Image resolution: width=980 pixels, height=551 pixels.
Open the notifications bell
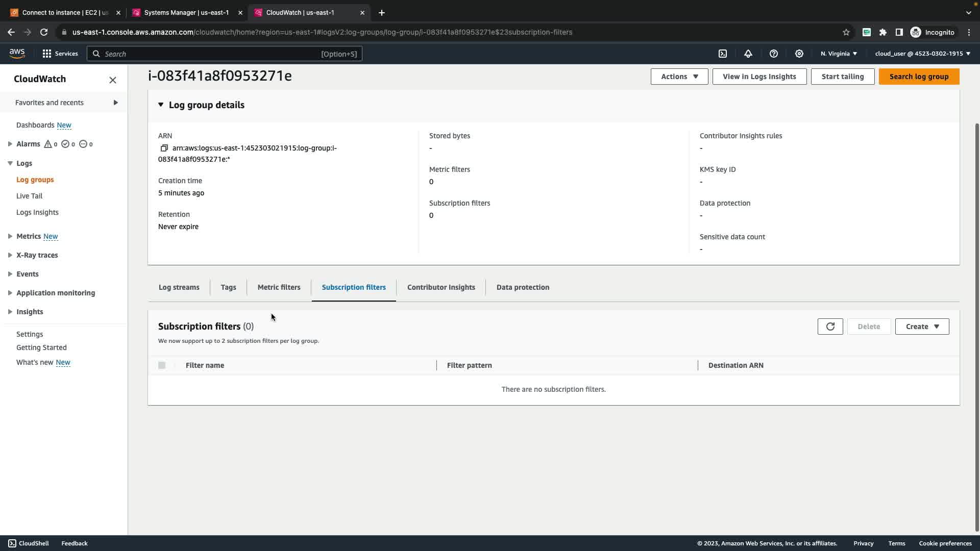click(748, 54)
